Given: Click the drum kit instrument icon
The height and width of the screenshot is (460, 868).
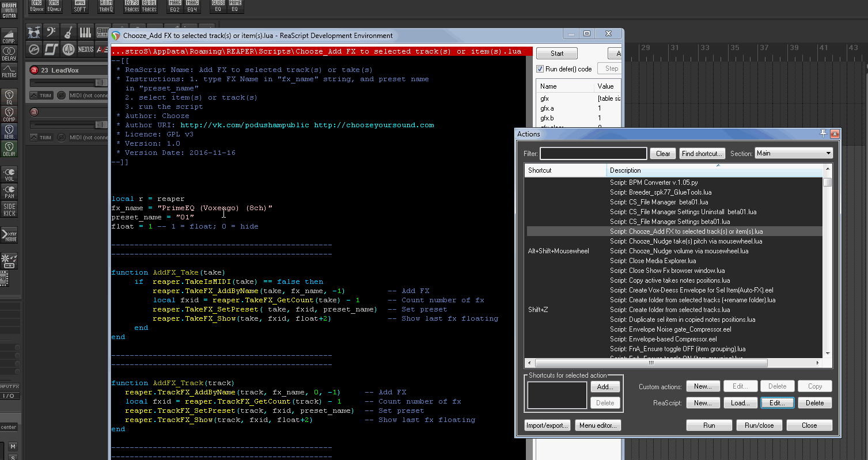Looking at the screenshot, I should coord(34,32).
